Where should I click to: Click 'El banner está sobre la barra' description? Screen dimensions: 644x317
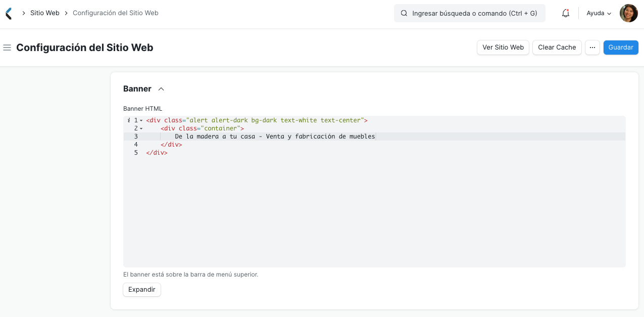[x=191, y=275]
